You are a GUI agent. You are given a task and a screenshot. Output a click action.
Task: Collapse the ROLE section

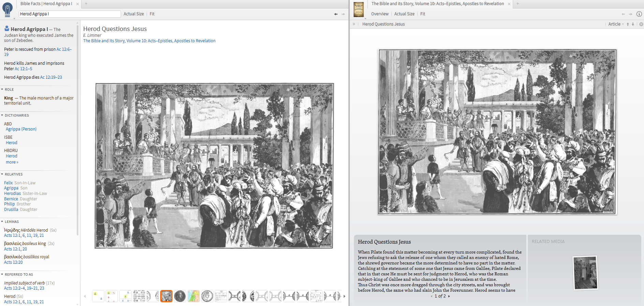(x=2, y=89)
